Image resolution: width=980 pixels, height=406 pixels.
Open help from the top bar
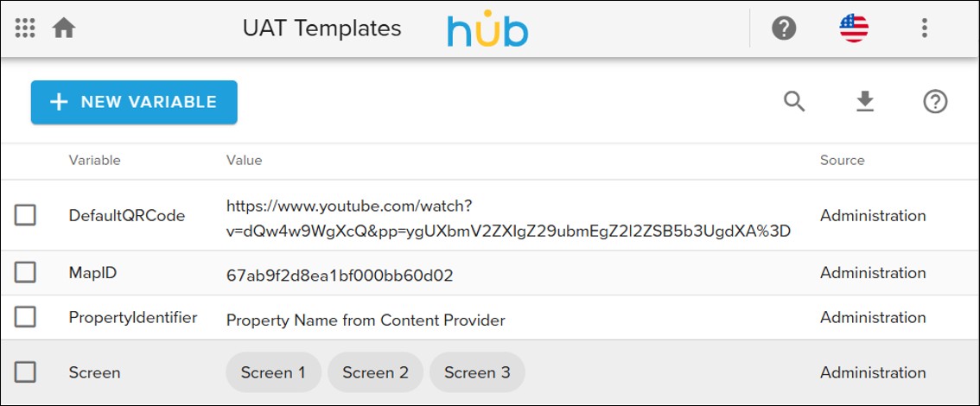click(x=784, y=29)
